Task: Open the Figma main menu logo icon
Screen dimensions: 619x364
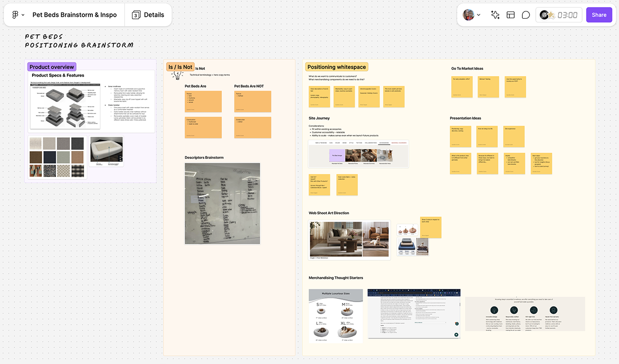Action: [x=14, y=14]
